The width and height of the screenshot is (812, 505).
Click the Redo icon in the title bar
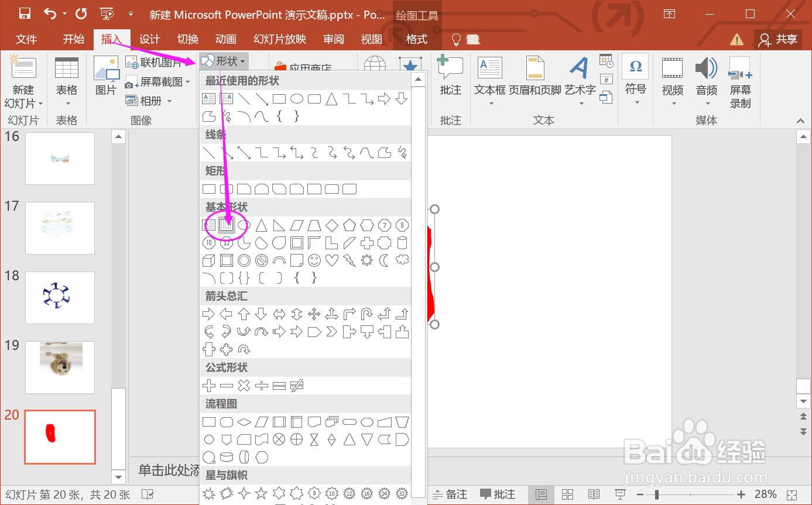click(81, 13)
